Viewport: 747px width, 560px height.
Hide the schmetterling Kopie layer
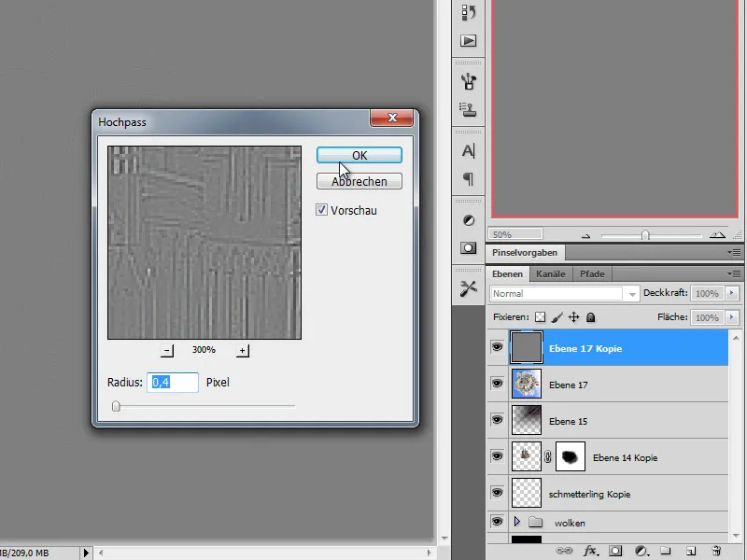497,493
